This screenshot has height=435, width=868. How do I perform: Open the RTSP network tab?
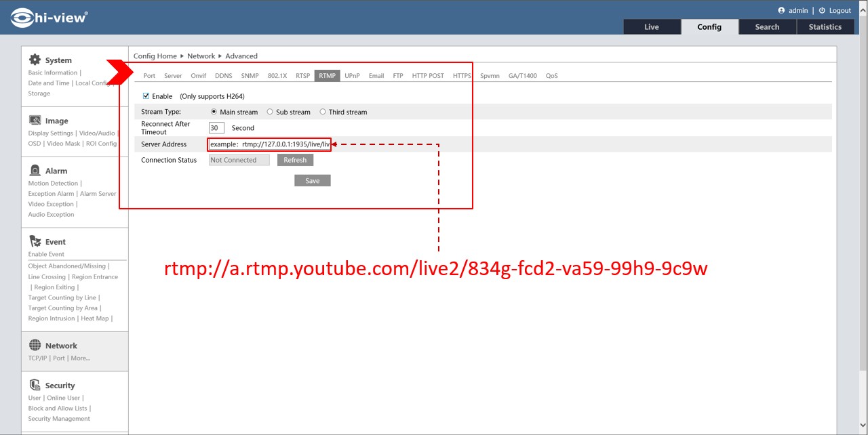click(302, 76)
